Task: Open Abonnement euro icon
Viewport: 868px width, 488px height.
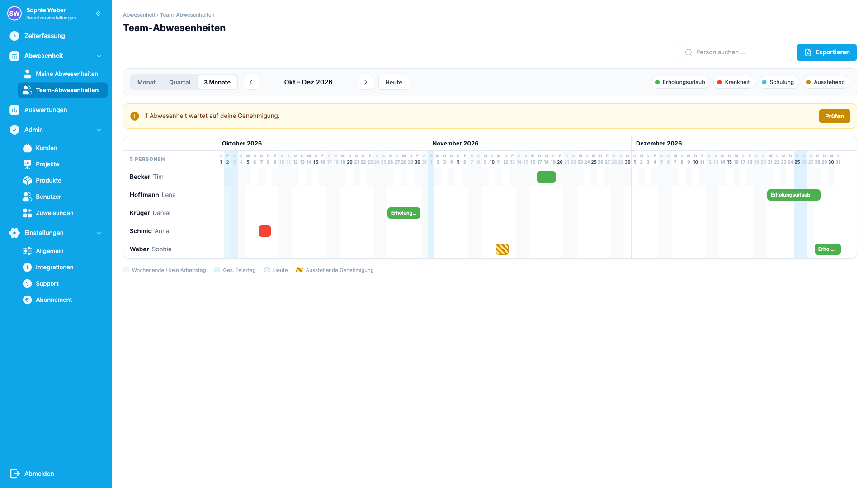Action: (x=28, y=300)
